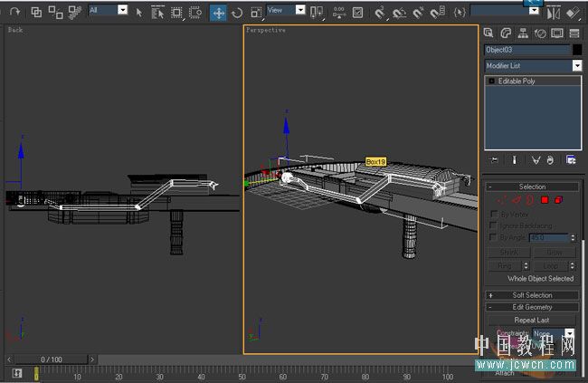588x383 pixels.
Task: Toggle the 3D Snaps magnet icon
Action: 380,14
